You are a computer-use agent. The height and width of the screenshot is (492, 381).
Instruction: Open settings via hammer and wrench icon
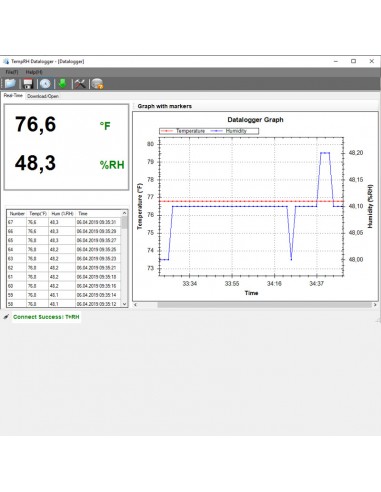80,84
